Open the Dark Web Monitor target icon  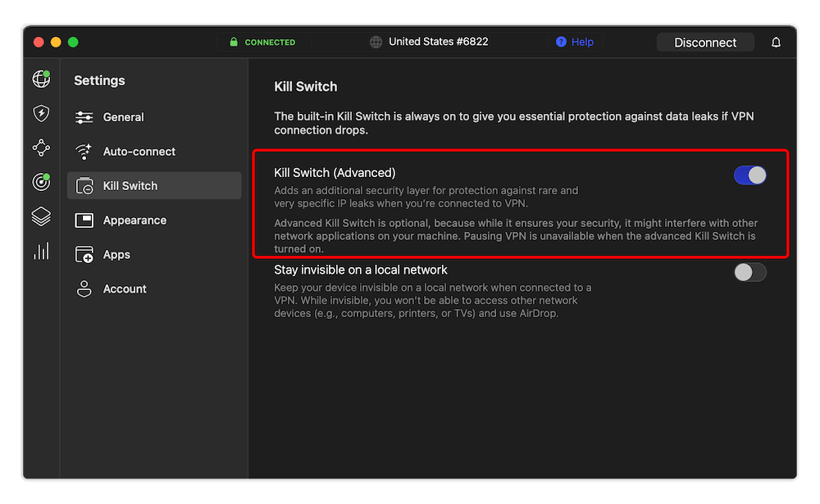41,182
